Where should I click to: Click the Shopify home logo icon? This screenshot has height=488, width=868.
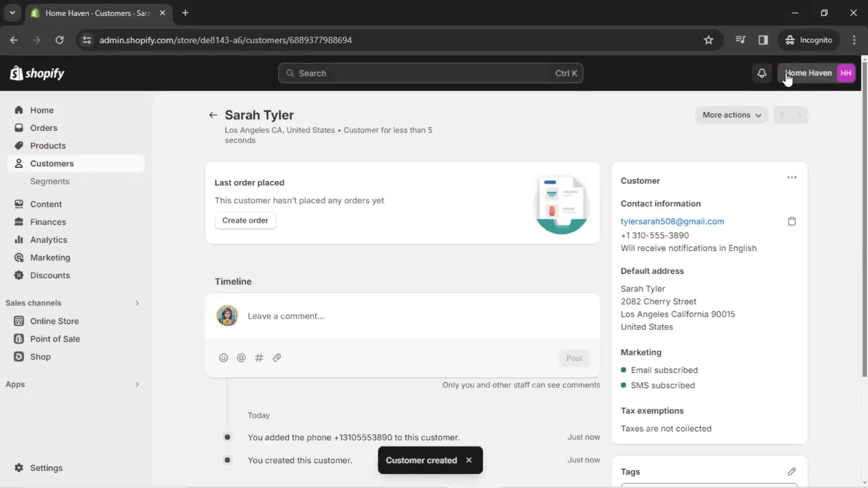click(37, 73)
